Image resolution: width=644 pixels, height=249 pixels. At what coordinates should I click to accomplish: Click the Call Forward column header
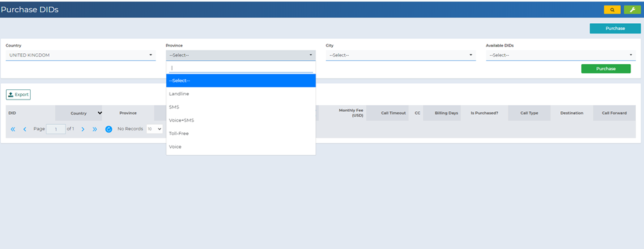[x=615, y=113]
